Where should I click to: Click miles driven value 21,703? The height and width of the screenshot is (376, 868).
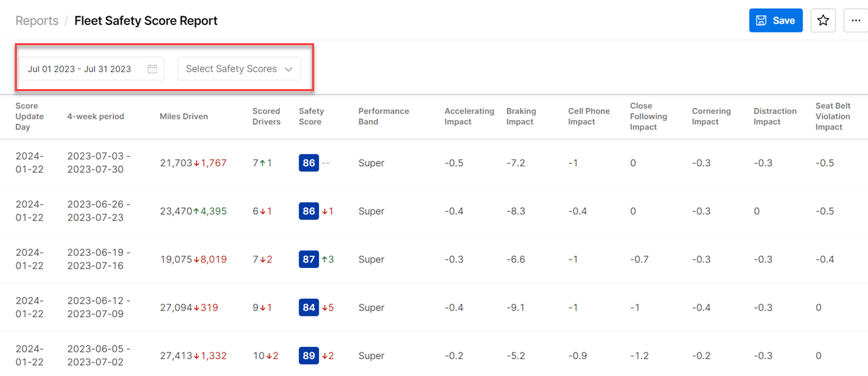point(176,163)
